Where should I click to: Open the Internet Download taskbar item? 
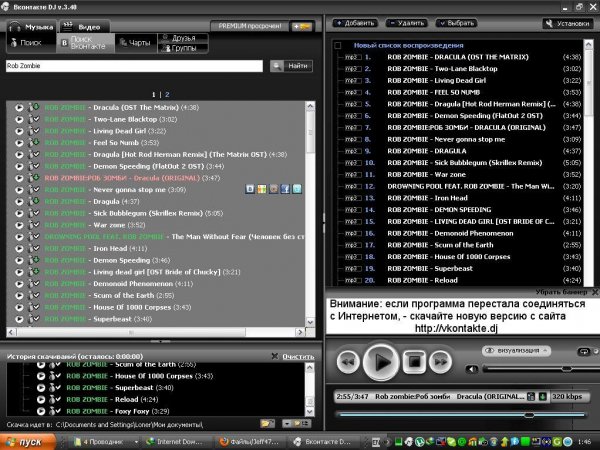(x=177, y=442)
